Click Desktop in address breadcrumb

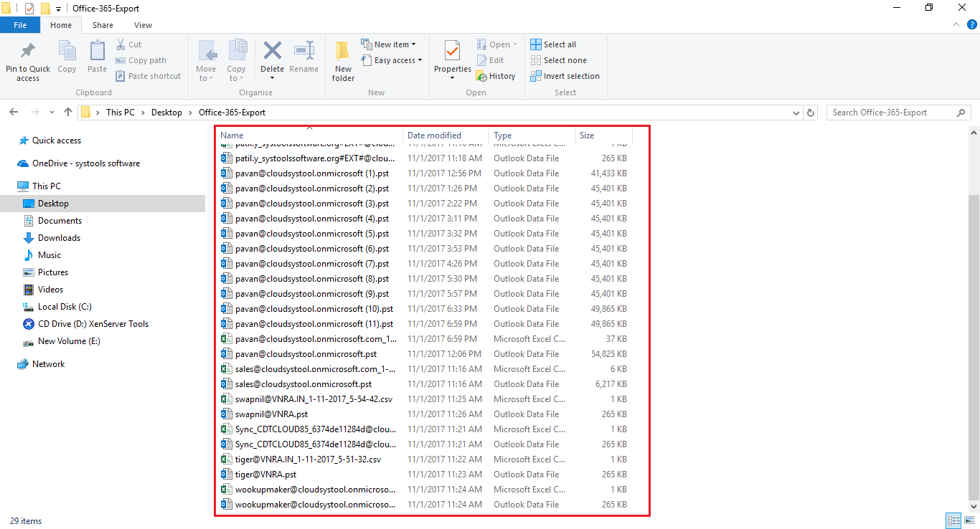click(166, 113)
